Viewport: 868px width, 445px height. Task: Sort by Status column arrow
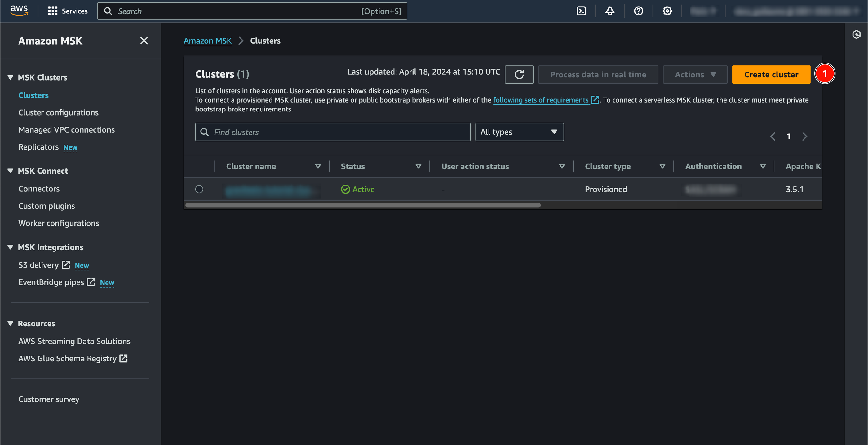click(x=418, y=166)
